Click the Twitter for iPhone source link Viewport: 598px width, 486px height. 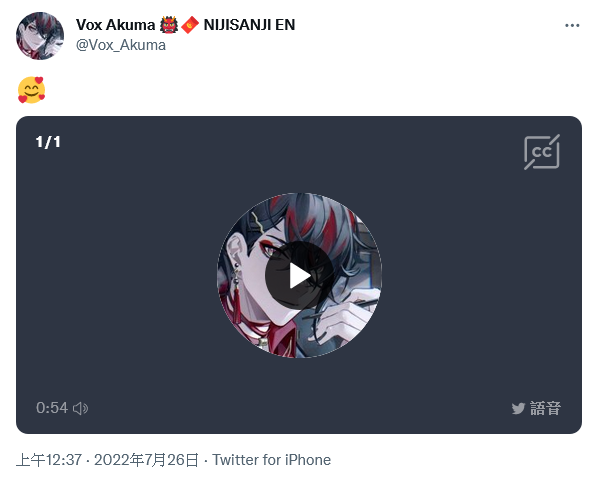click(x=272, y=460)
